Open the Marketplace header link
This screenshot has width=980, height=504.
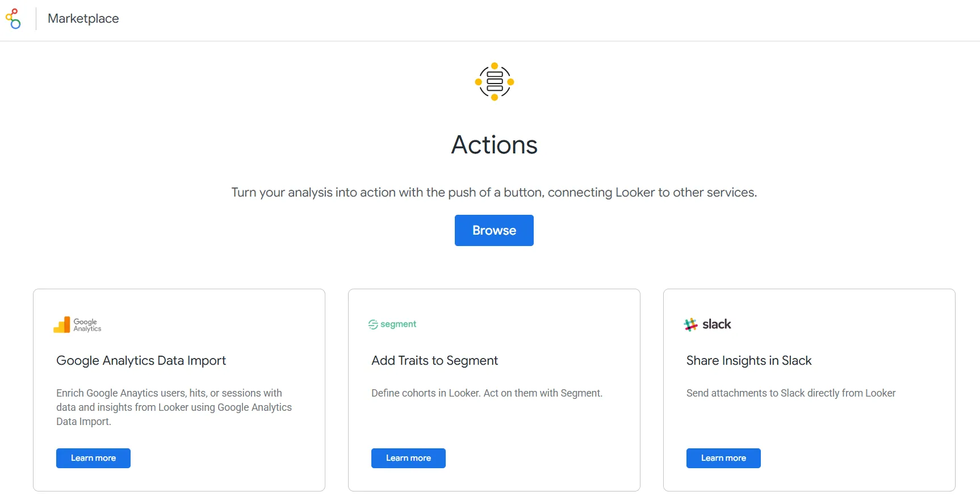coord(83,19)
